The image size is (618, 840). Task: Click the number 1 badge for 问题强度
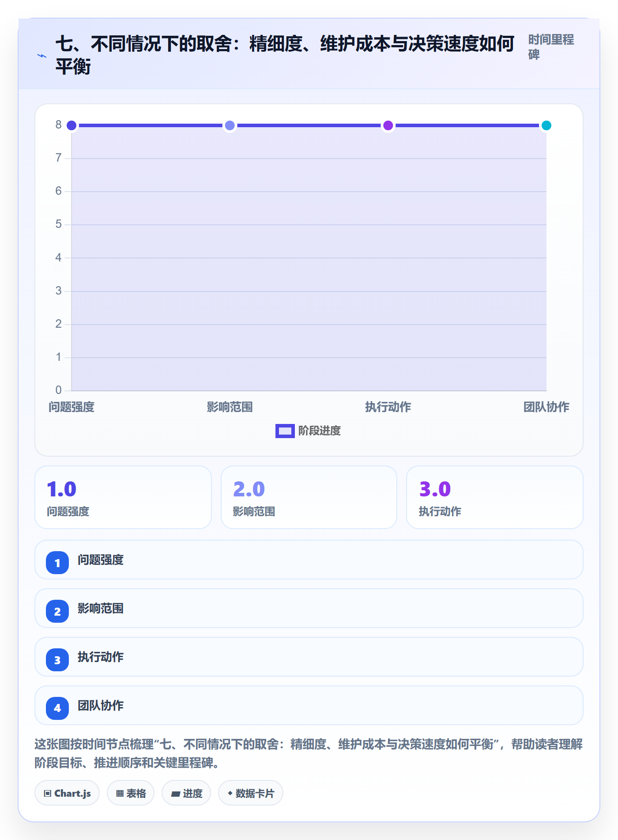57,563
